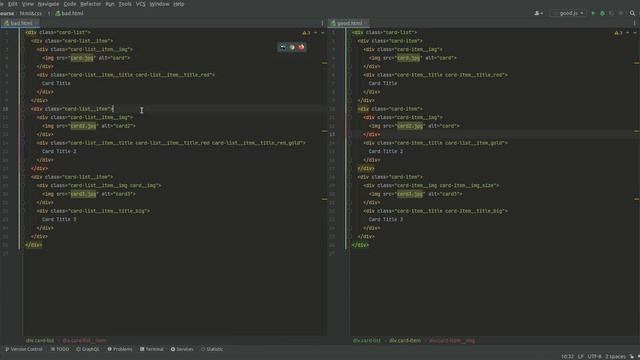The image size is (640, 360).
Task: Open the VCS menu
Action: coord(140,4)
